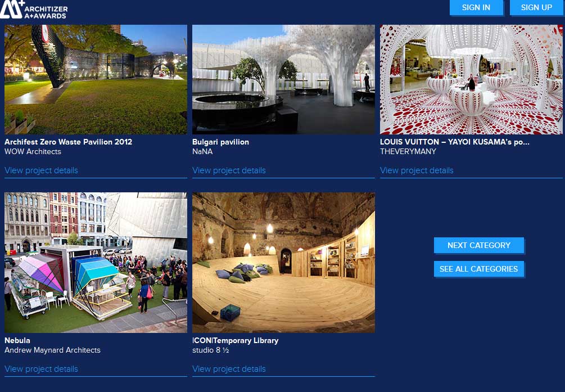This screenshot has height=392, width=565.
Task: View project details for Bulgari pavilion
Action: (x=229, y=170)
